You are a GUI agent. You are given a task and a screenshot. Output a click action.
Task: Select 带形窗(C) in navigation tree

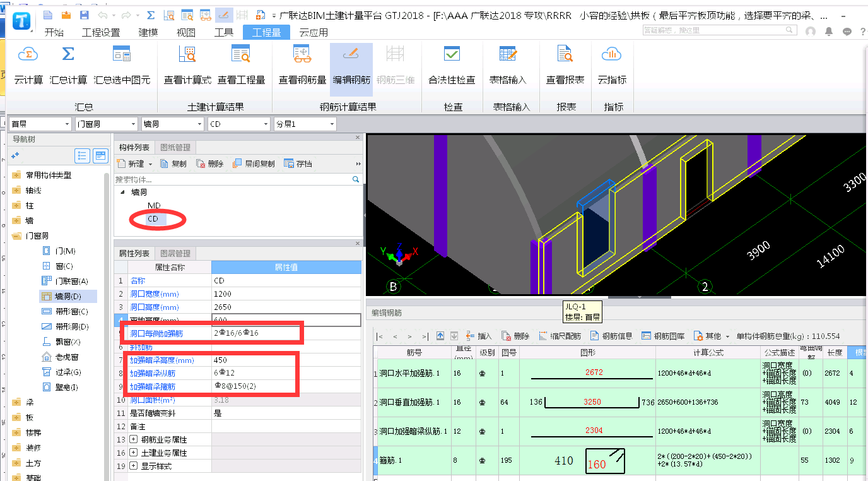[64, 312]
